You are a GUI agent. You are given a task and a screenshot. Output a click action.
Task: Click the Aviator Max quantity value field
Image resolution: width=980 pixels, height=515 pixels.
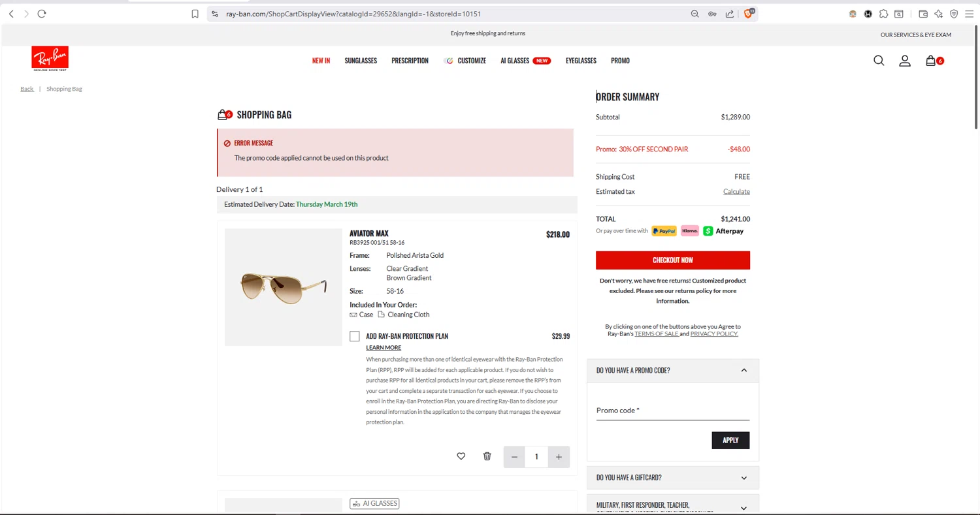pyautogui.click(x=536, y=457)
